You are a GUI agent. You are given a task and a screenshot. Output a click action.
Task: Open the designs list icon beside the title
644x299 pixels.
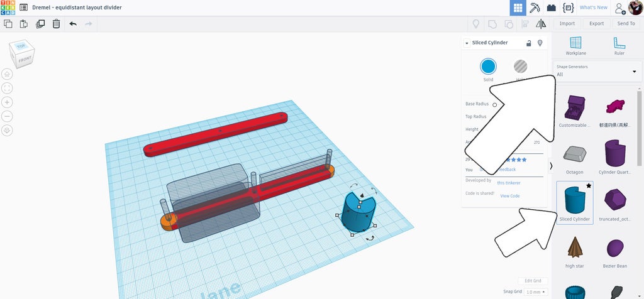[24, 8]
